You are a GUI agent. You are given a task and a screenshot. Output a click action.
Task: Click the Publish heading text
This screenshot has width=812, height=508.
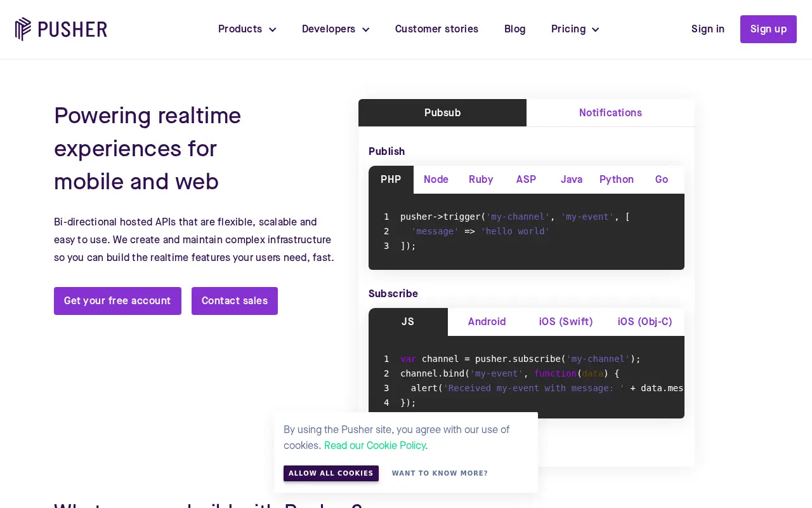[386, 152]
